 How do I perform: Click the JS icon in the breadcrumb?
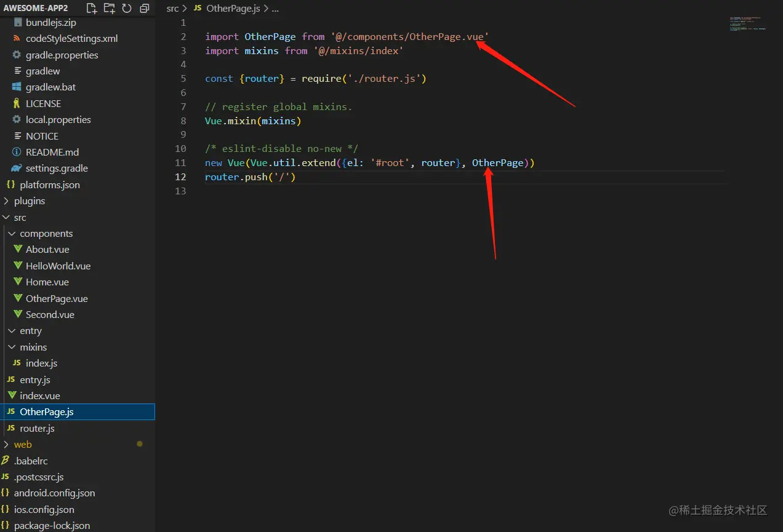click(198, 9)
